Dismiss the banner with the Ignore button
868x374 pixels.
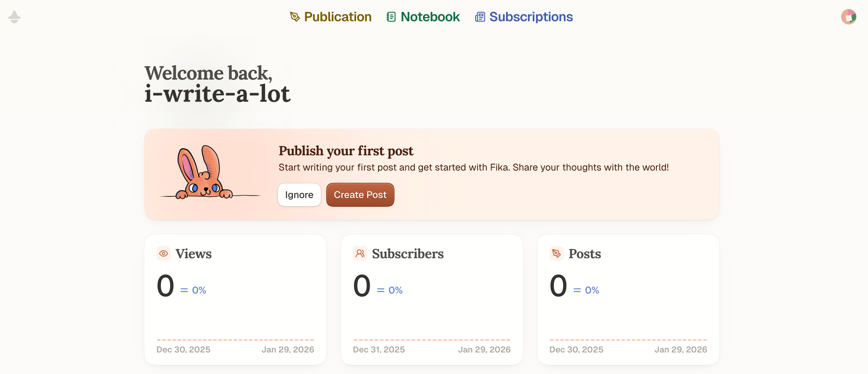(x=299, y=194)
